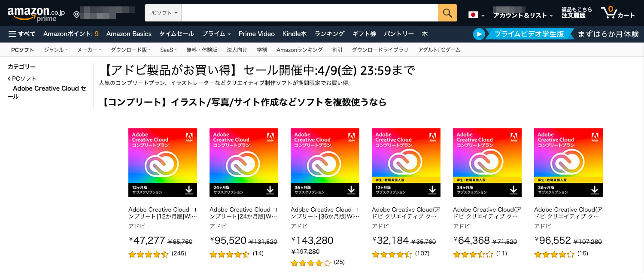Open the コンプリート|12か月版 product title
Screen dimensions: 644x273
pos(163,213)
